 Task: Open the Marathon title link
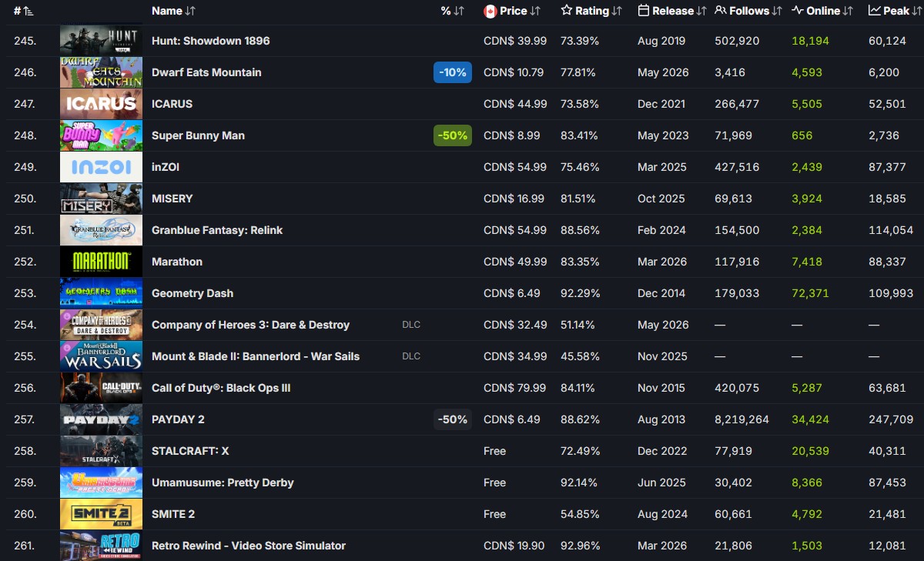click(177, 262)
